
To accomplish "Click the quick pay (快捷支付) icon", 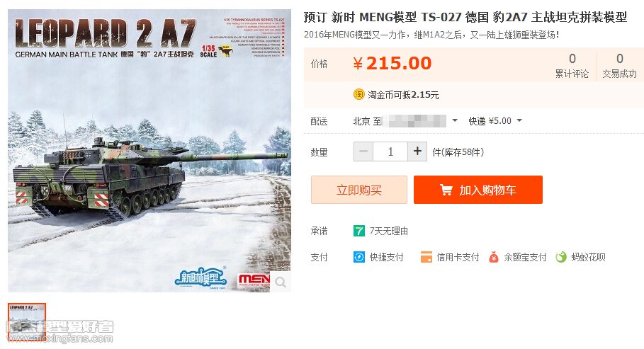I will coord(359,257).
